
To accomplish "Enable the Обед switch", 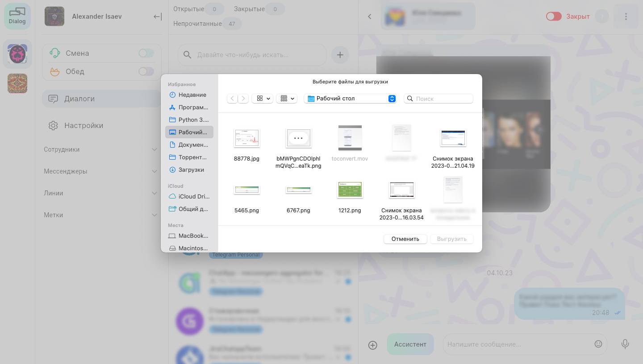I will (x=146, y=71).
